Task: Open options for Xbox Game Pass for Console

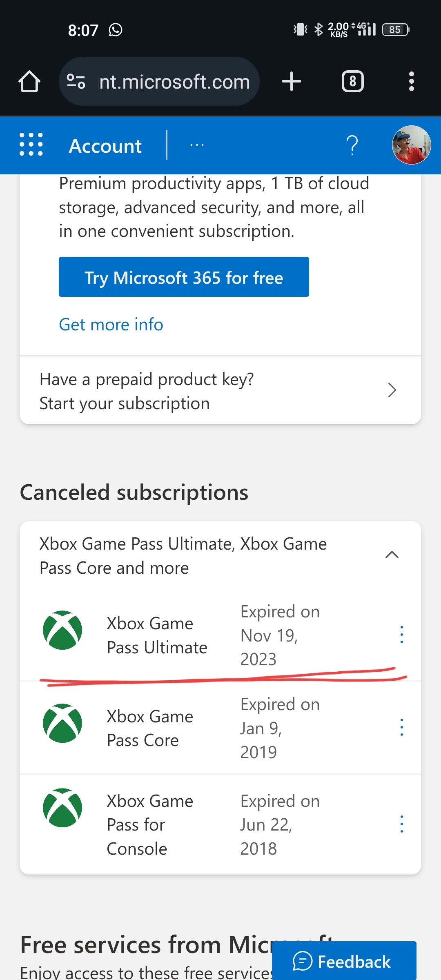Action: tap(402, 824)
